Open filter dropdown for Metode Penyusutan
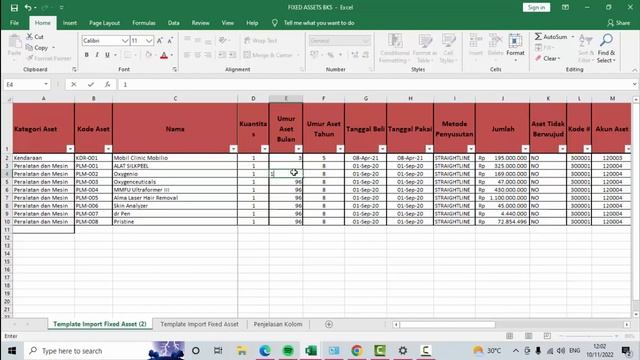The height and width of the screenshot is (360, 640). [471, 149]
